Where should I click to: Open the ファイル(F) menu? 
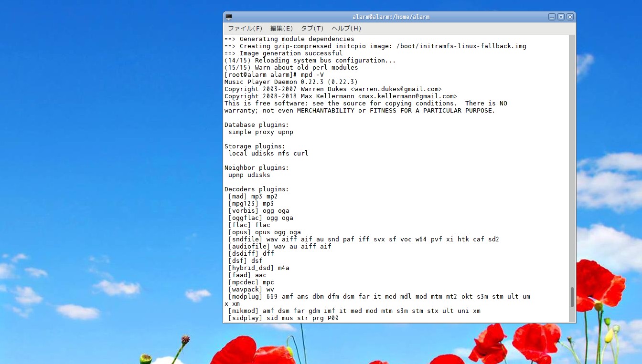245,29
